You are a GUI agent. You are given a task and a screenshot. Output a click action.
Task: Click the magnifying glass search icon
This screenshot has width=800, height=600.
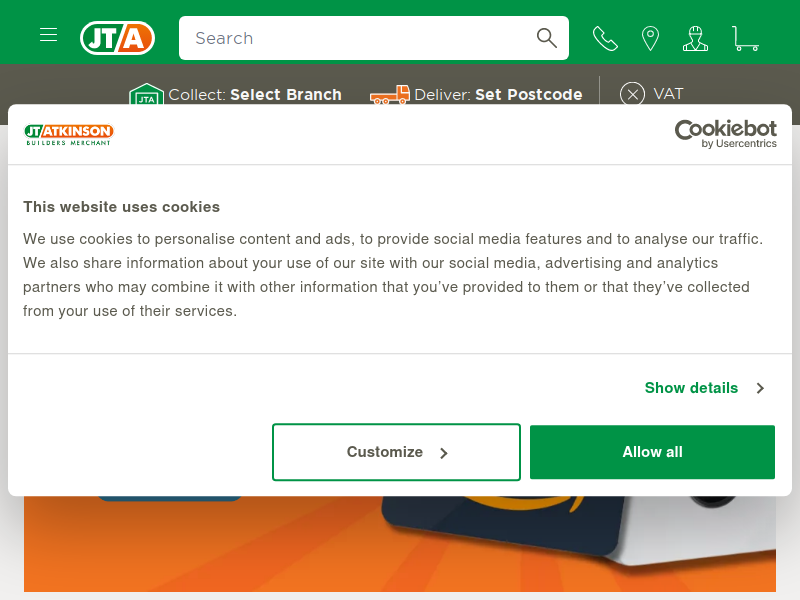(546, 38)
